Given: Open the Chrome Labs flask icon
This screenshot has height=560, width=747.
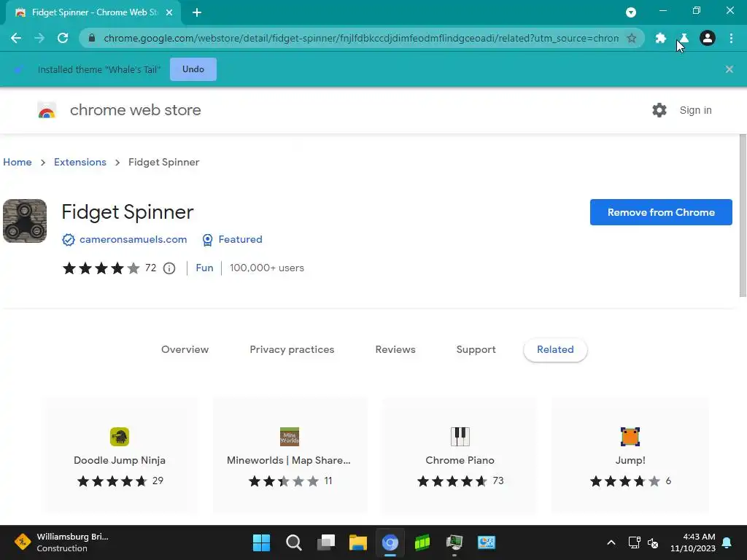Looking at the screenshot, I should (684, 38).
